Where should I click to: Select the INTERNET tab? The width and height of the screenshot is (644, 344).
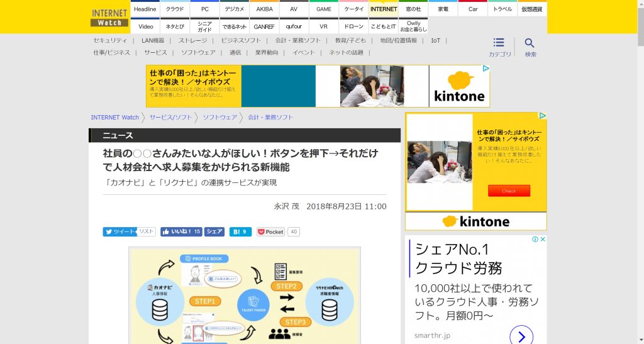coord(383,9)
